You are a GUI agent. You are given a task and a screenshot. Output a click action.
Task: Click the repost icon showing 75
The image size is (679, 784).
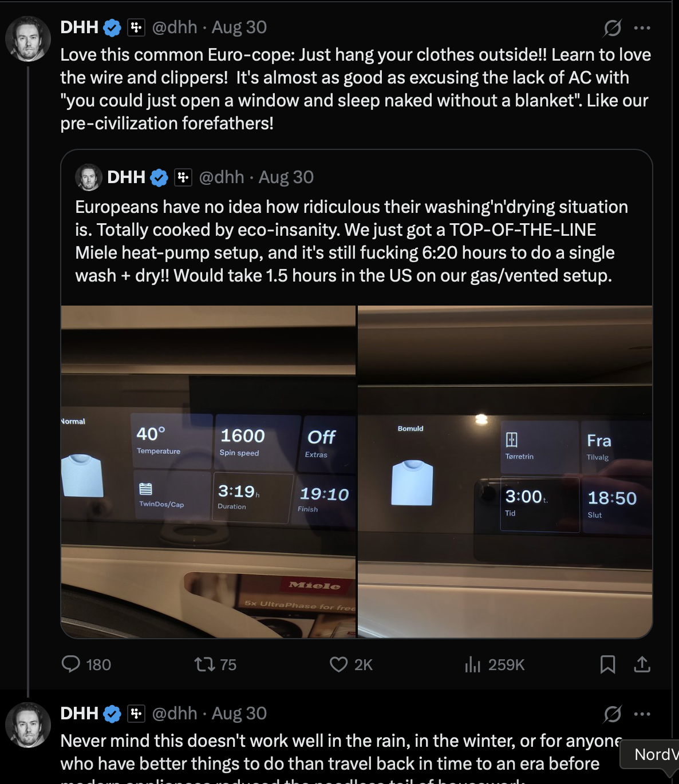coord(204,664)
